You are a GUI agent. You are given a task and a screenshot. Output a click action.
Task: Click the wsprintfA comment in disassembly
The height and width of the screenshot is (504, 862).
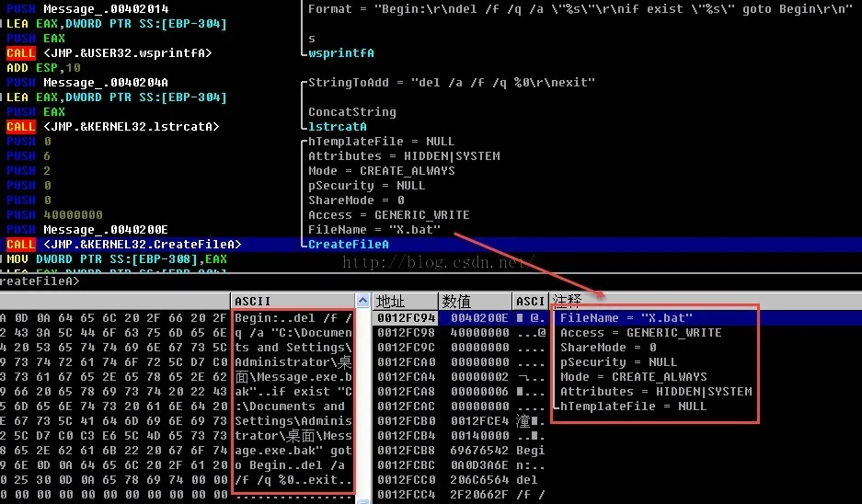[x=340, y=53]
